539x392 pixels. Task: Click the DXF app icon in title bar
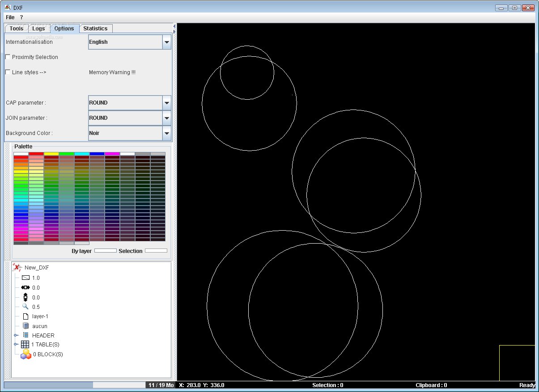click(x=8, y=7)
